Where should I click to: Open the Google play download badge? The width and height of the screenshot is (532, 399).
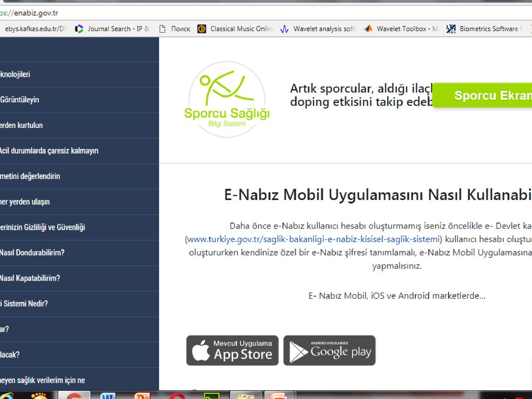click(329, 351)
